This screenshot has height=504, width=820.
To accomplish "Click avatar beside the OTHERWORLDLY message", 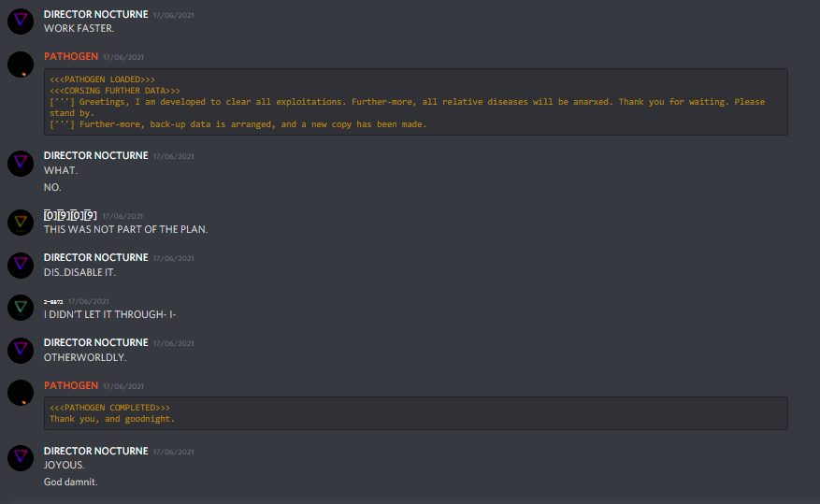I will (21, 350).
